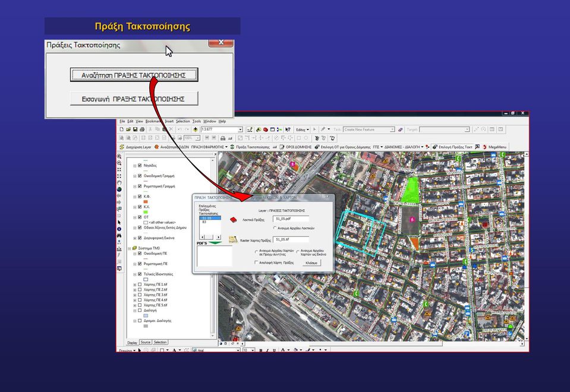Uncheck the Δορυφορική Εικόνα layer
Image resolution: width=570 pixels, height=392 pixels.
tap(140, 238)
